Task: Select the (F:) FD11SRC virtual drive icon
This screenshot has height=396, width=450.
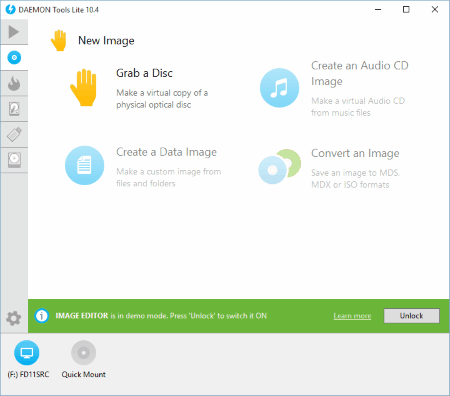Action: pos(27,353)
